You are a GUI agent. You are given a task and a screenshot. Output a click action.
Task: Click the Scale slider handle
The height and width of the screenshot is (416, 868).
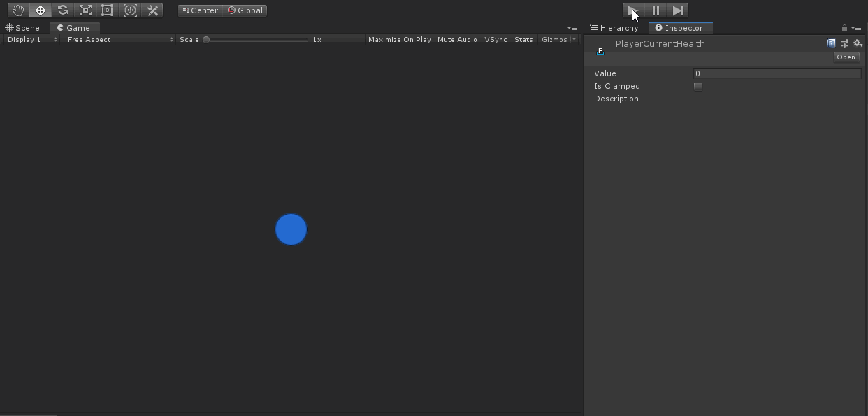pyautogui.click(x=206, y=40)
